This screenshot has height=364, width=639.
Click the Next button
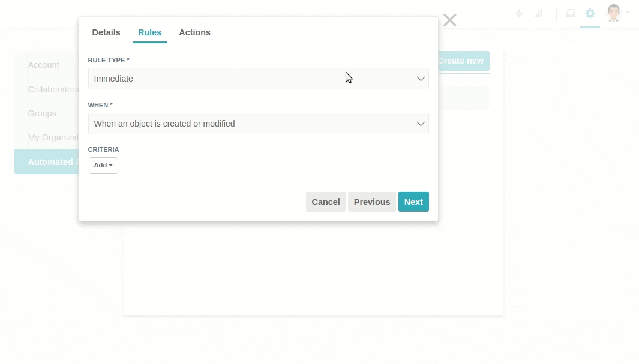(413, 202)
